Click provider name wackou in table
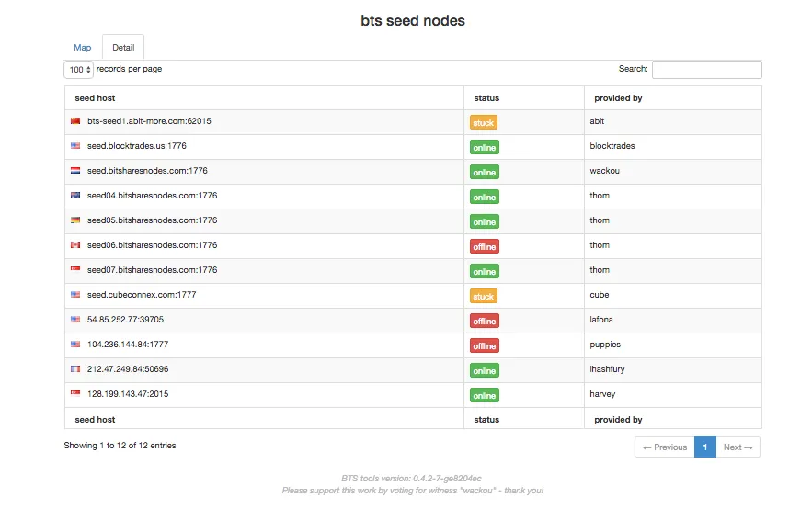 pyautogui.click(x=604, y=171)
